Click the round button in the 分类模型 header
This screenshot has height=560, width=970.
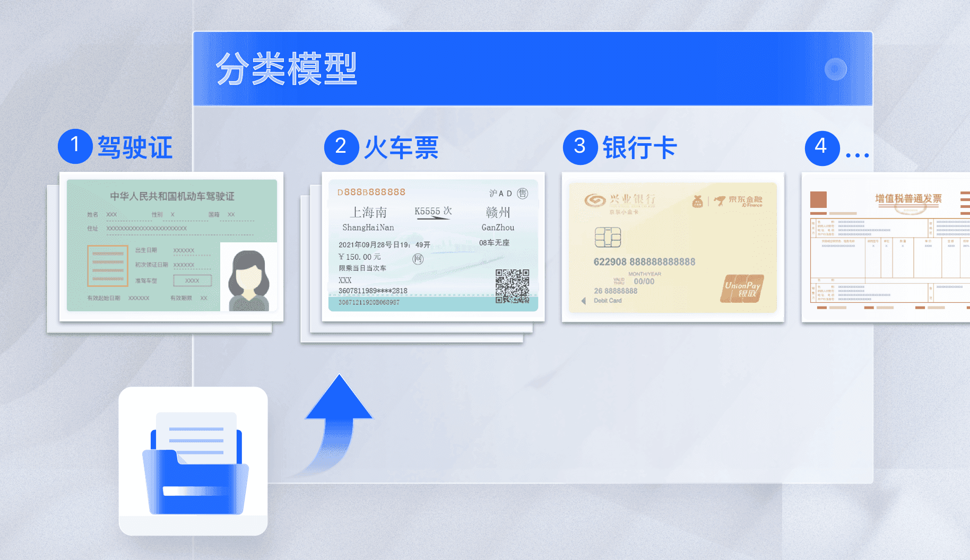[x=835, y=69]
